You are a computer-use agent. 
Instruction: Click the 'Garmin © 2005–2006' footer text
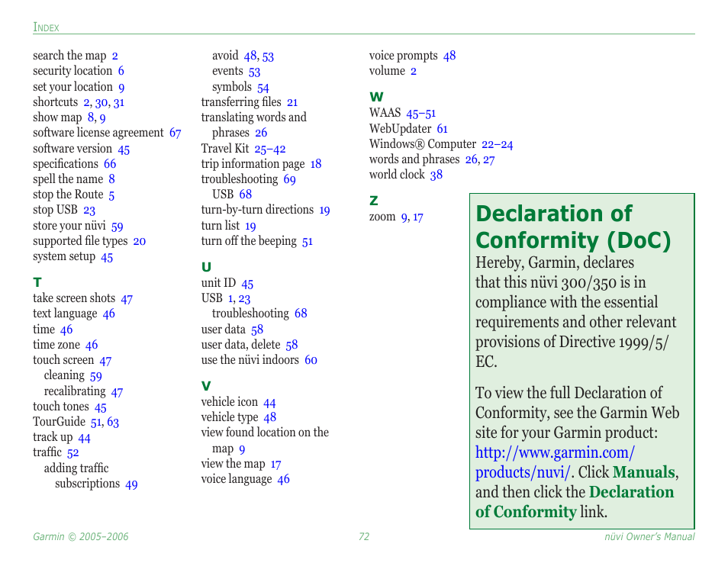(81, 536)
